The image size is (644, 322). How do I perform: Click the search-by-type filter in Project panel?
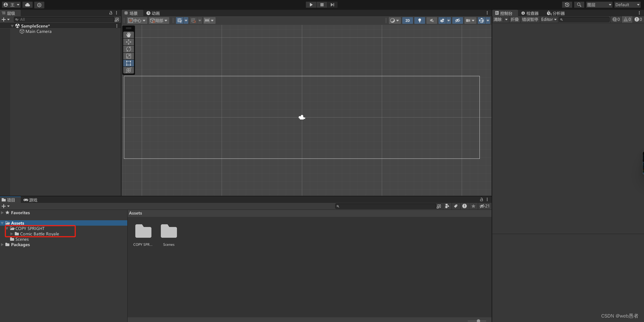pyautogui.click(x=447, y=206)
